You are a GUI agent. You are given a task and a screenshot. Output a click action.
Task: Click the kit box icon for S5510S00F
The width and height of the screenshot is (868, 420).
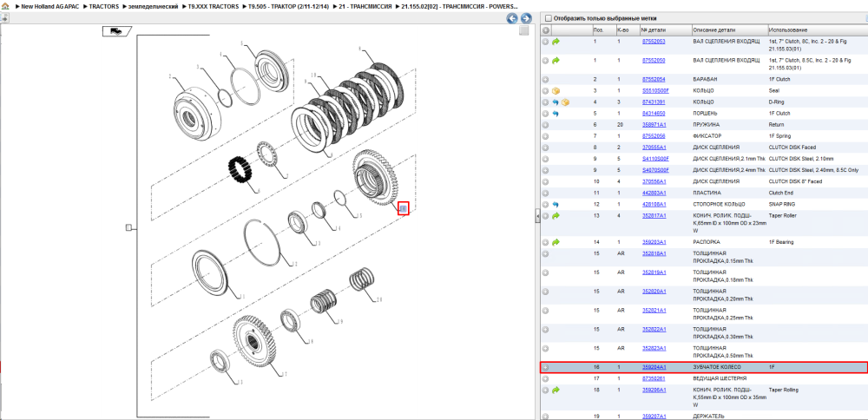point(556,91)
